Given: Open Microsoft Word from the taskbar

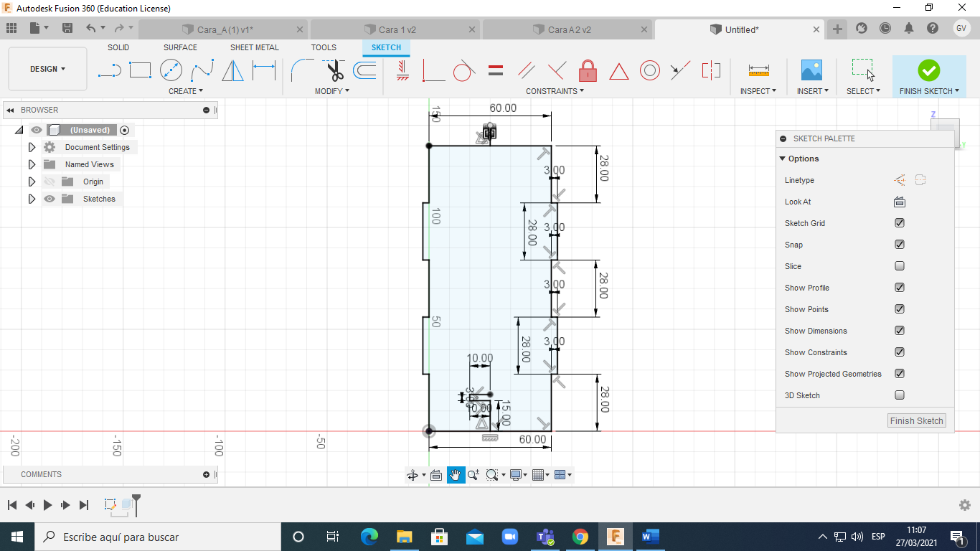Looking at the screenshot, I should tap(651, 537).
